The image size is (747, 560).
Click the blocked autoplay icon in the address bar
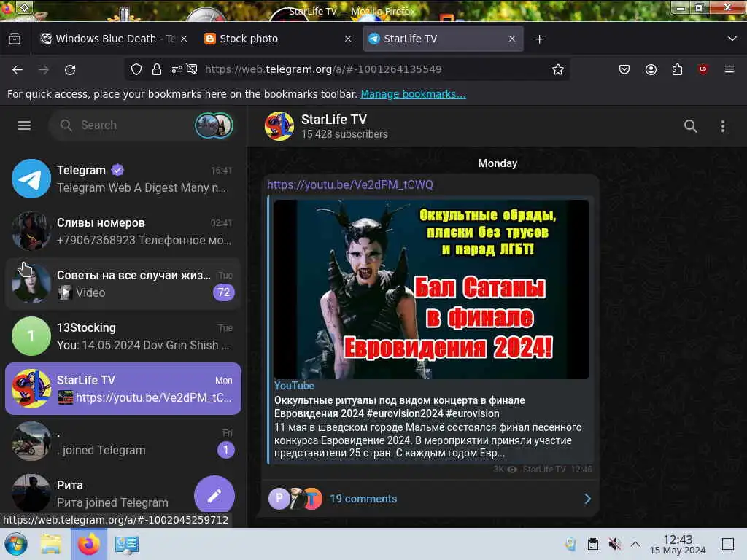[x=192, y=69]
